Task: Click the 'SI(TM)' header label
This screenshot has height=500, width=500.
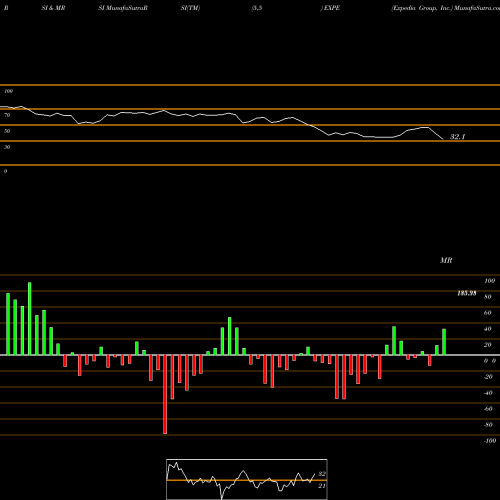Action: tap(190, 8)
